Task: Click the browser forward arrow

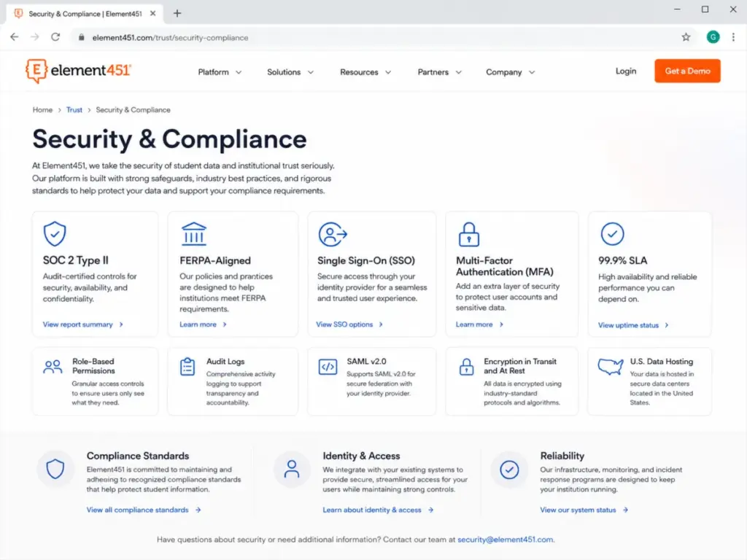Action: click(x=35, y=37)
